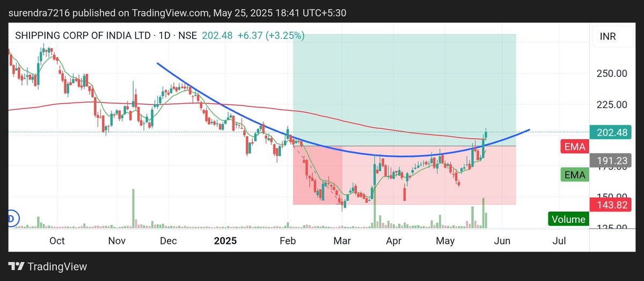Click the green EMA label
The width and height of the screenshot is (644, 281).
pos(575,174)
